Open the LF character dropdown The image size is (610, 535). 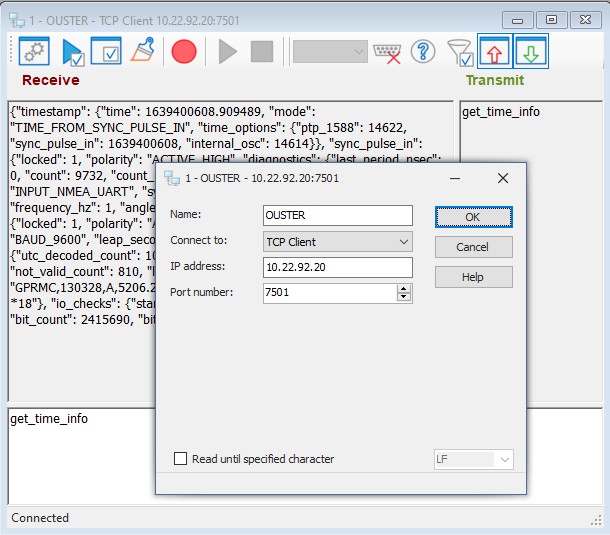(x=473, y=459)
